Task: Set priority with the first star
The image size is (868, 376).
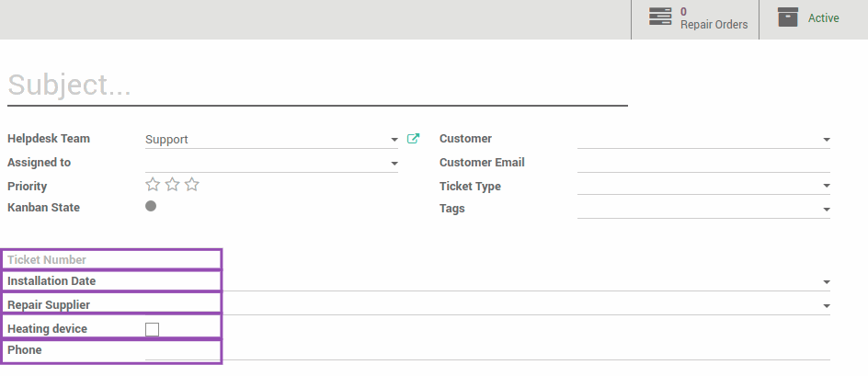Action: pos(153,185)
